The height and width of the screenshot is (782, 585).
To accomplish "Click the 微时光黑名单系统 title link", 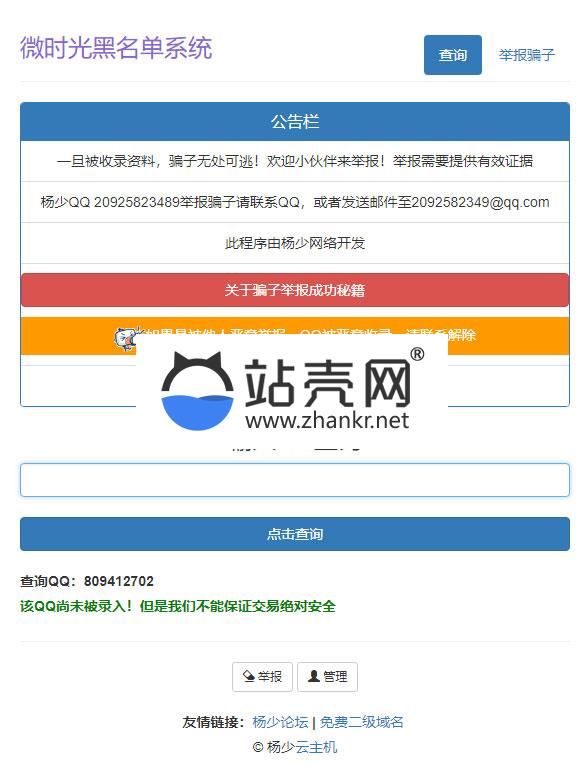I will coord(116,48).
